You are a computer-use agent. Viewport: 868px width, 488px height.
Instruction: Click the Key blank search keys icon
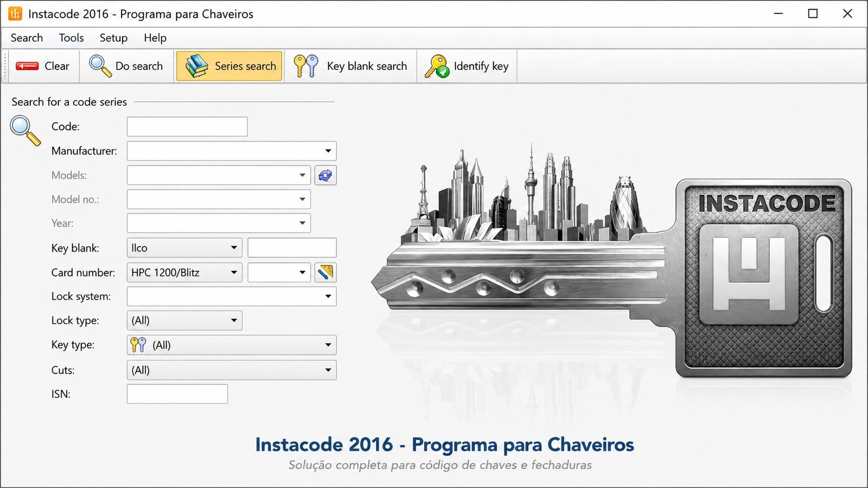pos(306,66)
